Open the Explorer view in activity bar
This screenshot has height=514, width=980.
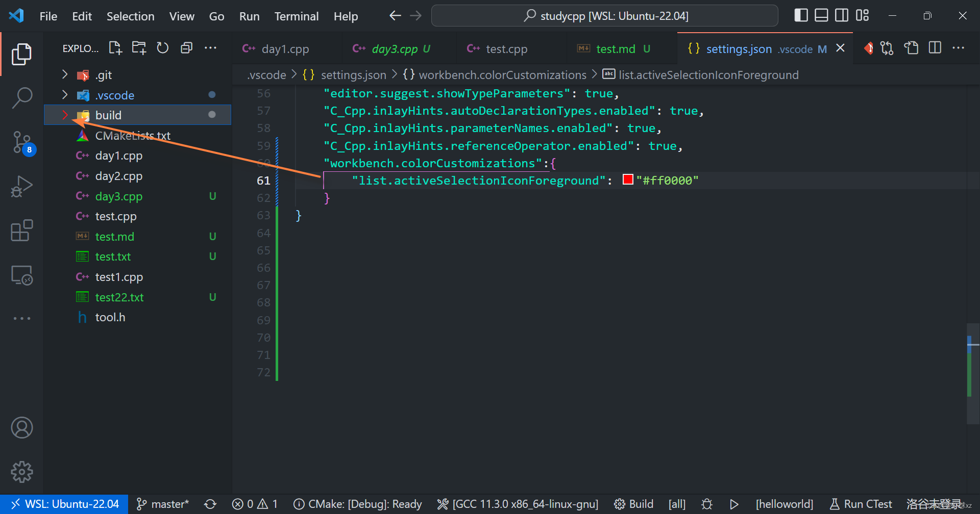(21, 54)
